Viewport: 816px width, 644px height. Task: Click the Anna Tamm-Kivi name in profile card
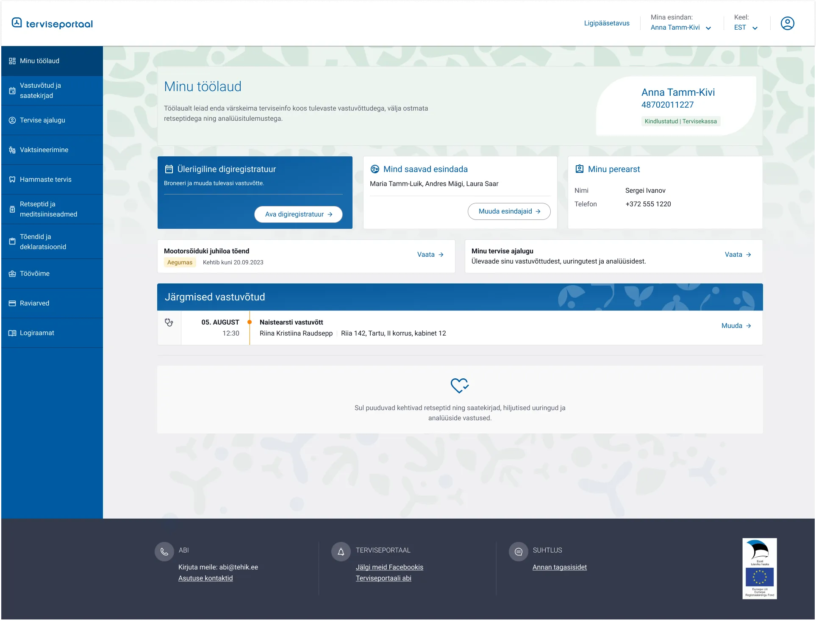coord(678,92)
